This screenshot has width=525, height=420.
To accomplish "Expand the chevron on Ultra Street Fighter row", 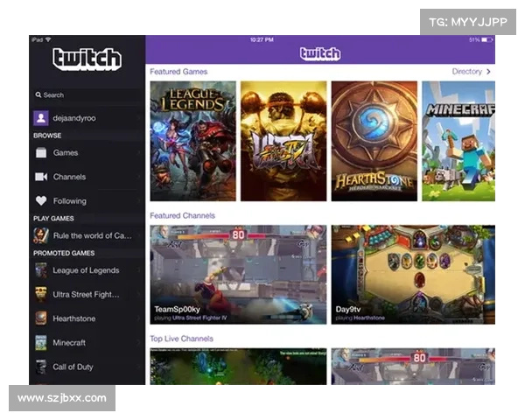I will click(138, 294).
